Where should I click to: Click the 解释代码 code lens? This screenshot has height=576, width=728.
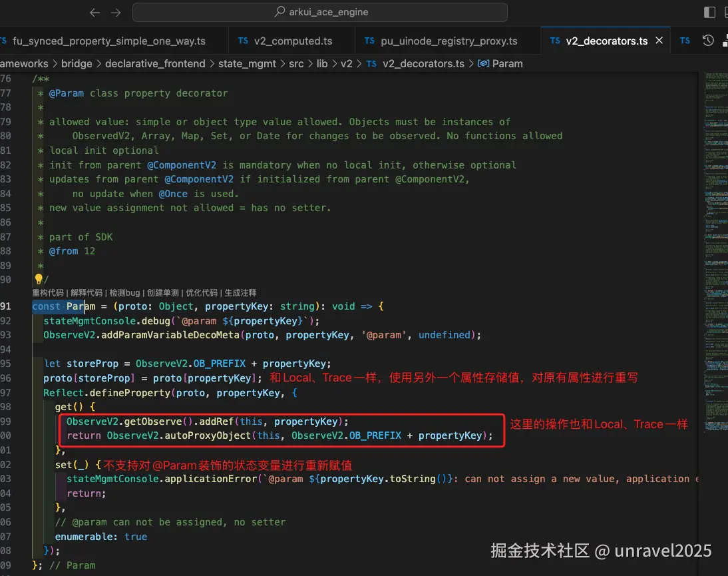(x=87, y=292)
